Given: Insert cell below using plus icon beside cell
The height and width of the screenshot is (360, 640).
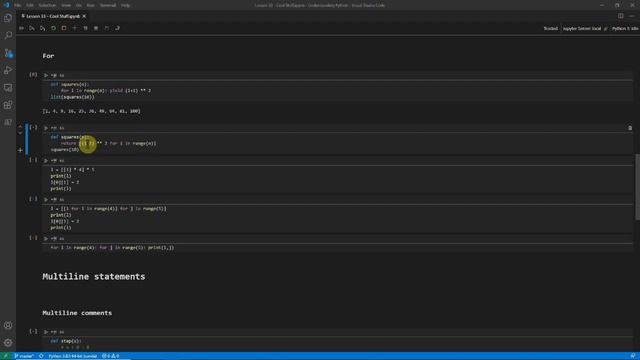Looking at the screenshot, I should [20, 150].
